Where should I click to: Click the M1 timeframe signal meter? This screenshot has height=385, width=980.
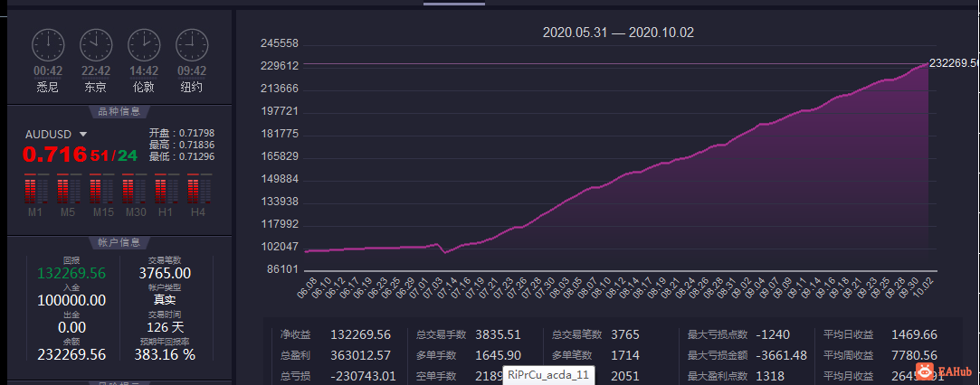coord(35,189)
